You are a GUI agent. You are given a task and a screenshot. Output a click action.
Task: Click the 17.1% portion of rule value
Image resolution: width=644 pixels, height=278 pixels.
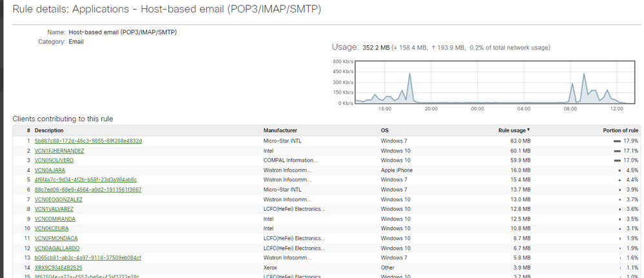coord(632,151)
